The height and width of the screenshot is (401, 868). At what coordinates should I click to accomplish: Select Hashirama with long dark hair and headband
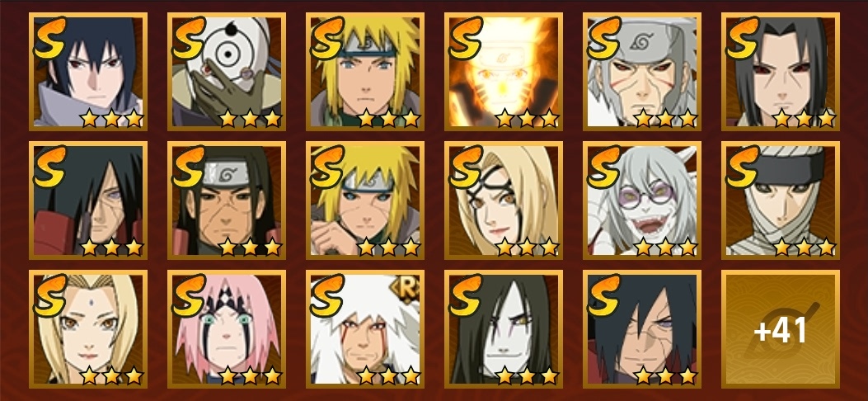[227, 200]
